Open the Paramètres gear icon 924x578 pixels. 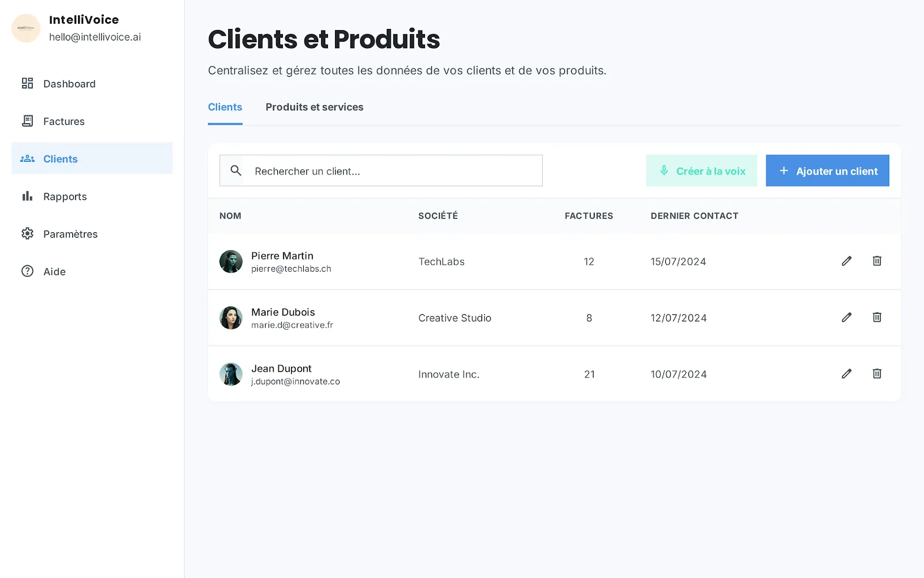point(27,234)
